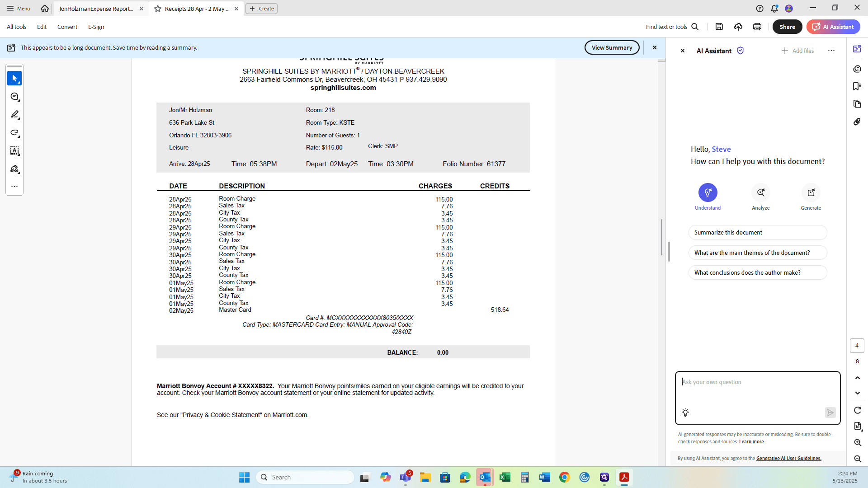
Task: Close the Receipts 28 Apr tab
Action: click(236, 9)
